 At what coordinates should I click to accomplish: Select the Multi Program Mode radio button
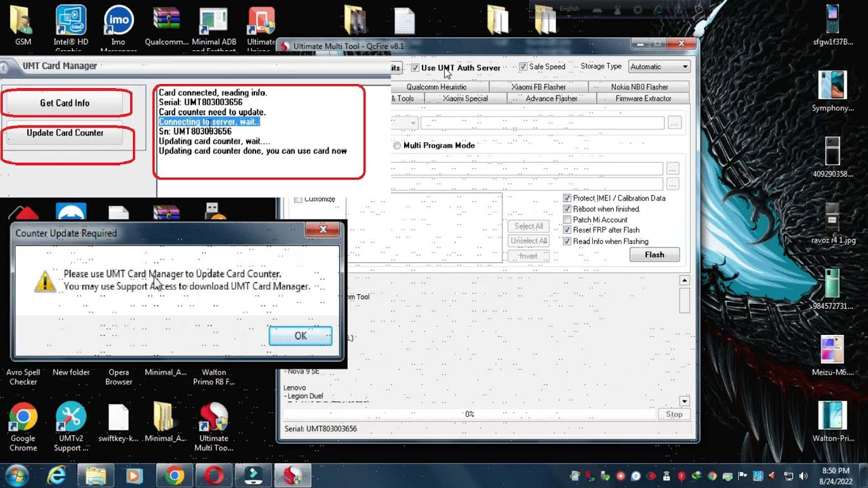pyautogui.click(x=397, y=145)
